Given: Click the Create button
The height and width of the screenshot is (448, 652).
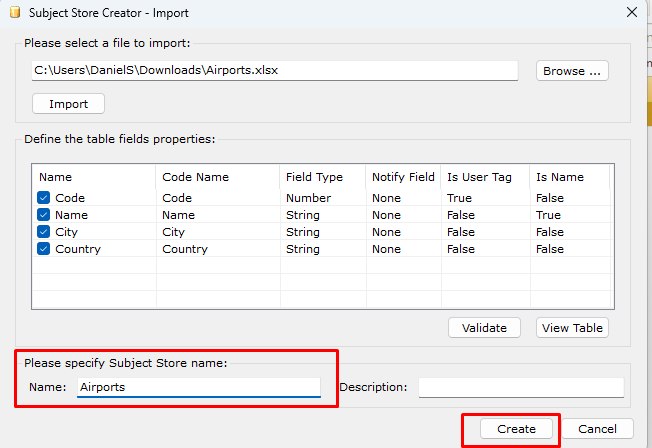Looking at the screenshot, I should (516, 429).
